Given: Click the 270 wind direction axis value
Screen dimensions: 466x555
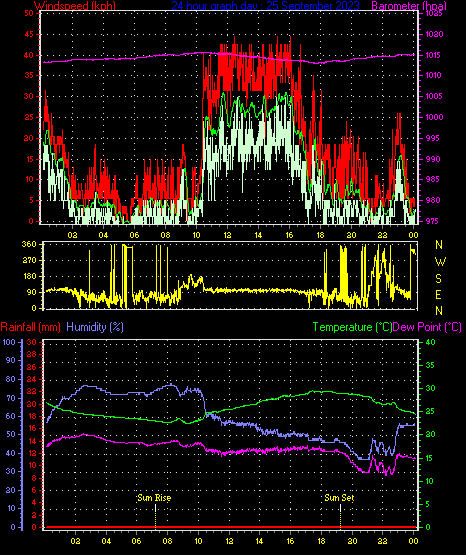Looking at the screenshot, I should [29, 261].
